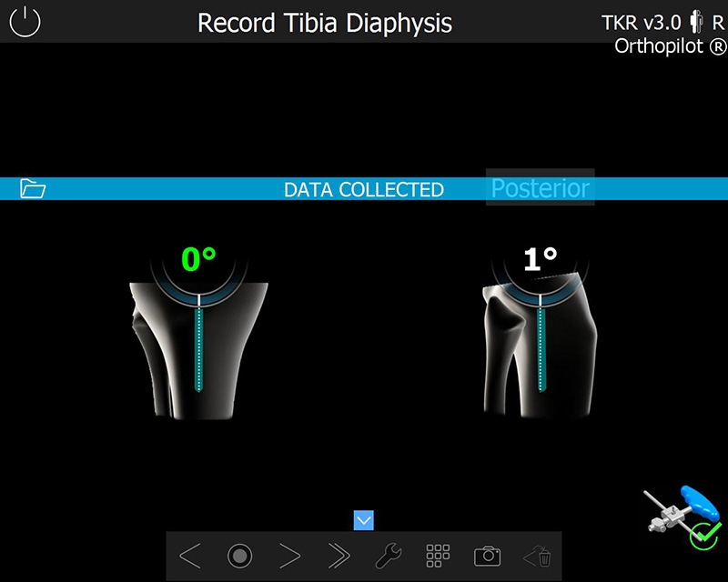This screenshot has width=728, height=582.
Task: Toggle the right side indicator R
Action: [718, 22]
